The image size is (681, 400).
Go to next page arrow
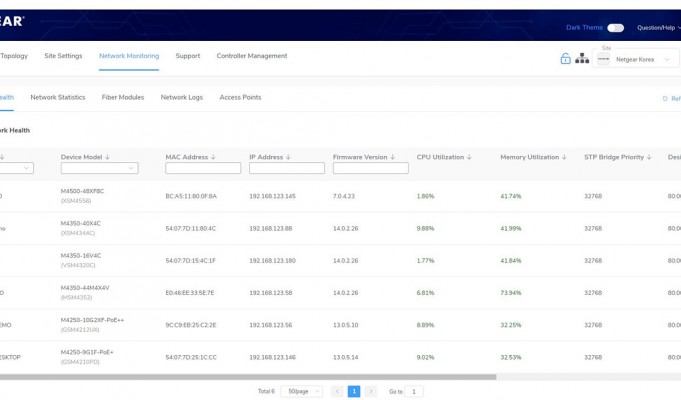(370, 391)
